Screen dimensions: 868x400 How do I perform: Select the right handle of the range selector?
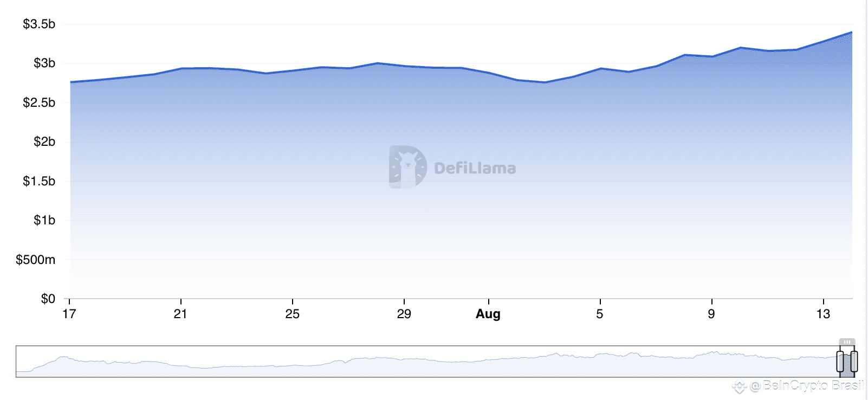[854, 362]
